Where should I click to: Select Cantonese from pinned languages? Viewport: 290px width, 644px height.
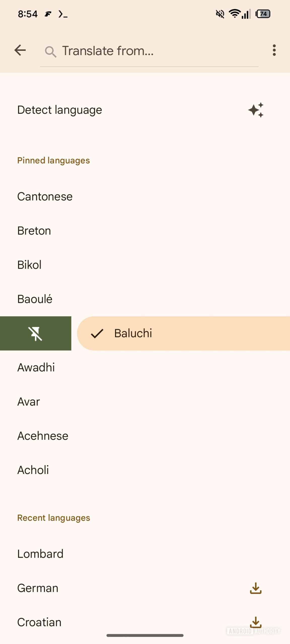(x=45, y=196)
